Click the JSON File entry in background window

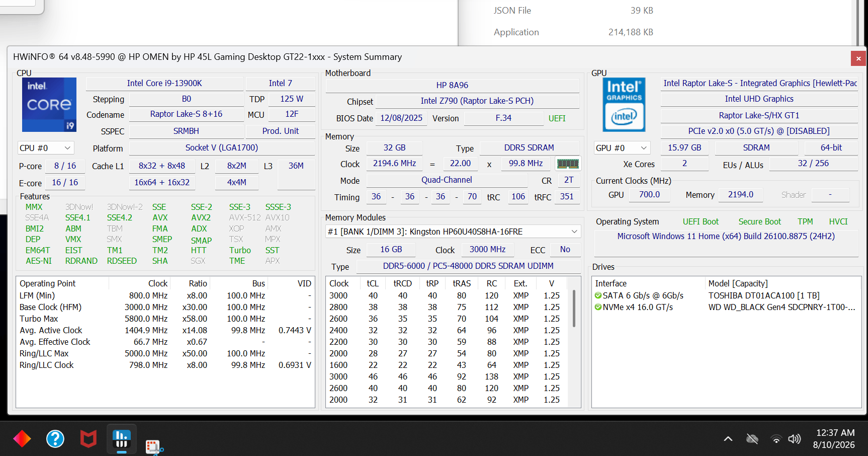click(512, 11)
